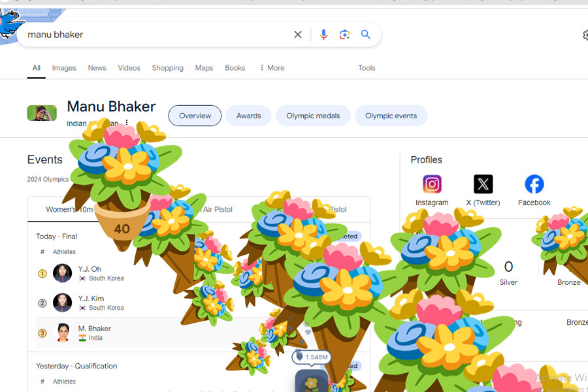
Task: Click the Profiles section heading
Action: coord(427,160)
